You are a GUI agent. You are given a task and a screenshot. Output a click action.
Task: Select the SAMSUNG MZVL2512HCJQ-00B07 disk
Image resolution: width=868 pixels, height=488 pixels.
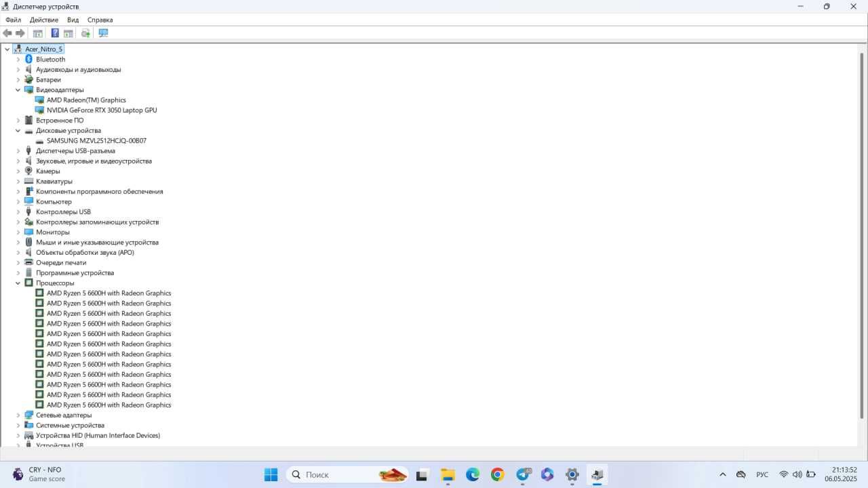pyautogui.click(x=96, y=140)
